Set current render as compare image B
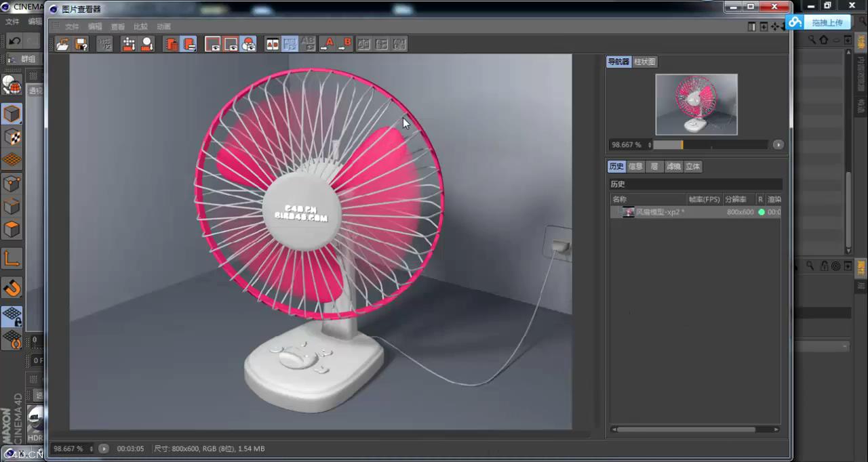868x462 pixels. [x=347, y=44]
